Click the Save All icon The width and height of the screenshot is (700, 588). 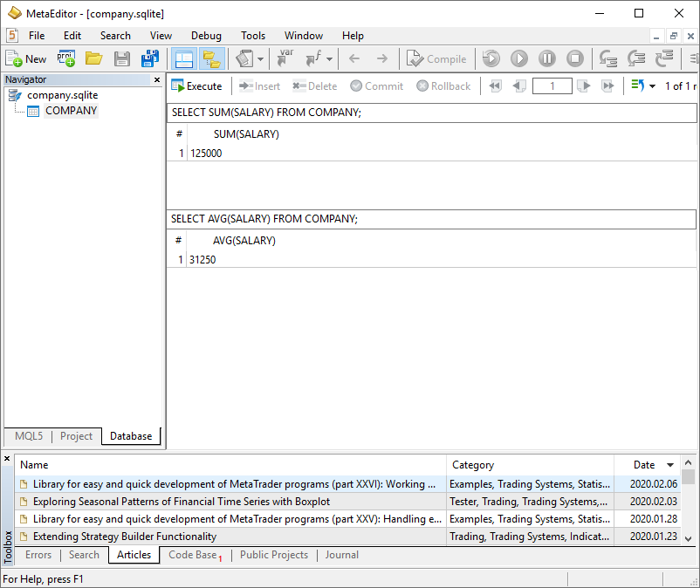[149, 59]
